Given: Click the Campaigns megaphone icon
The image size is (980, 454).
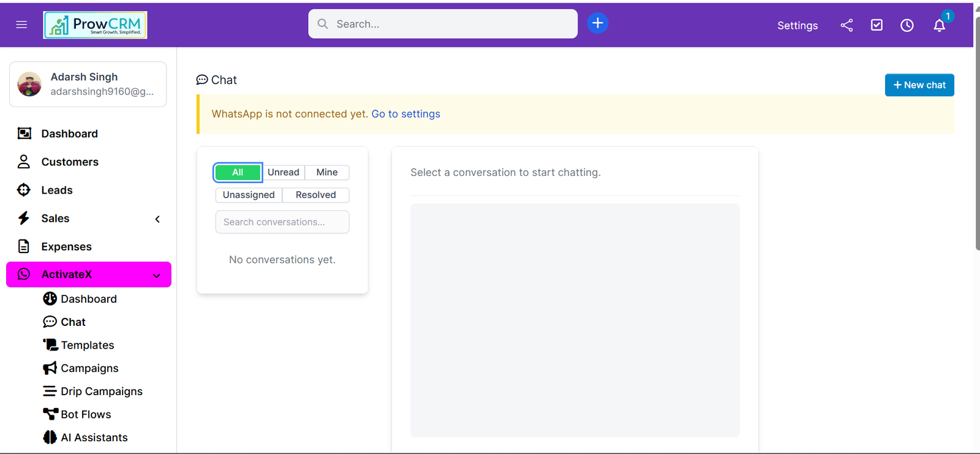Looking at the screenshot, I should click(50, 368).
